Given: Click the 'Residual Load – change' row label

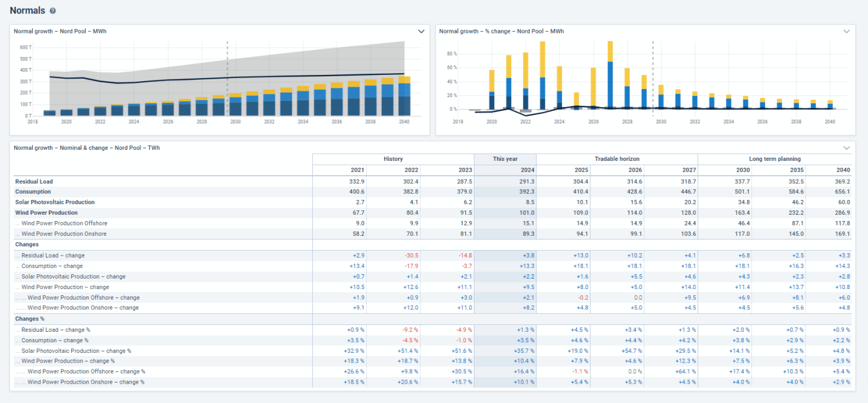Looking at the screenshot, I should tap(53, 255).
